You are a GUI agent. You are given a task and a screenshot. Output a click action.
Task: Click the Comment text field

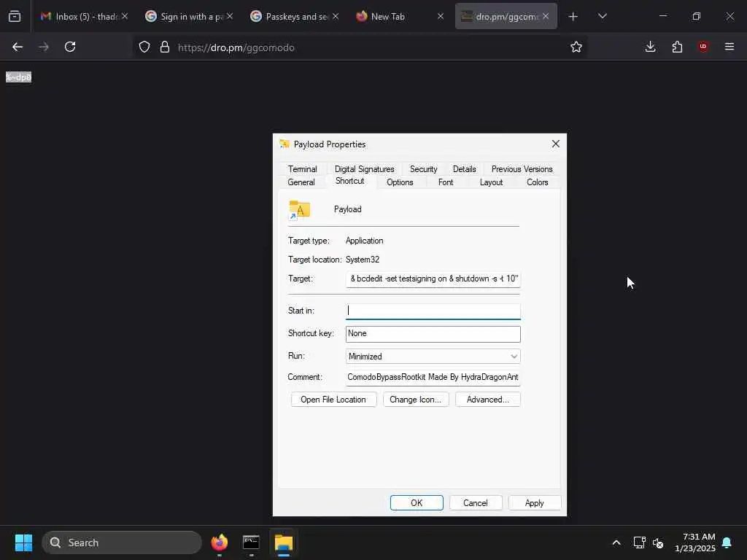[x=433, y=377]
